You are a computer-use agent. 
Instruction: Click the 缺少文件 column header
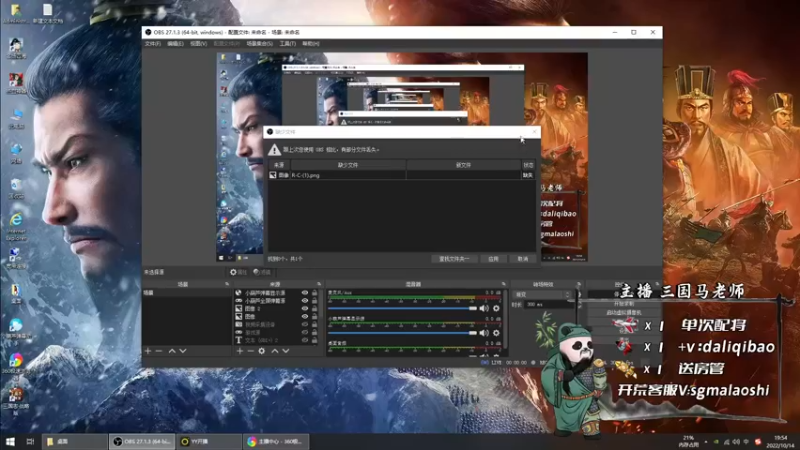point(348,165)
